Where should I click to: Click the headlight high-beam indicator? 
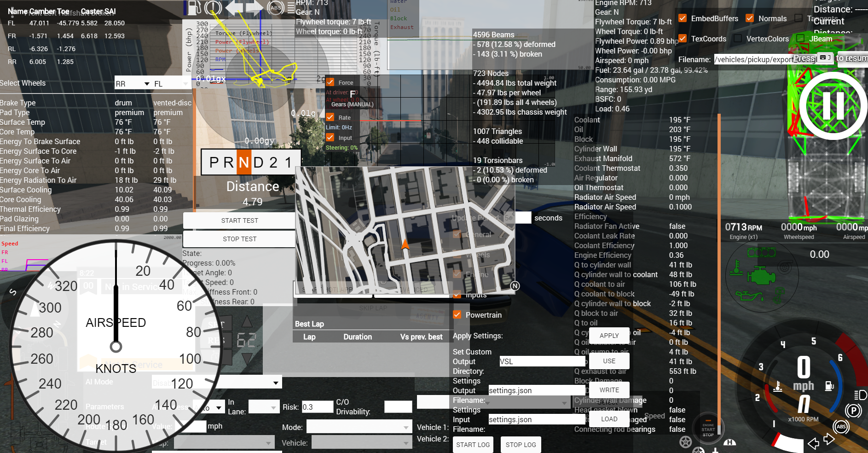860,395
